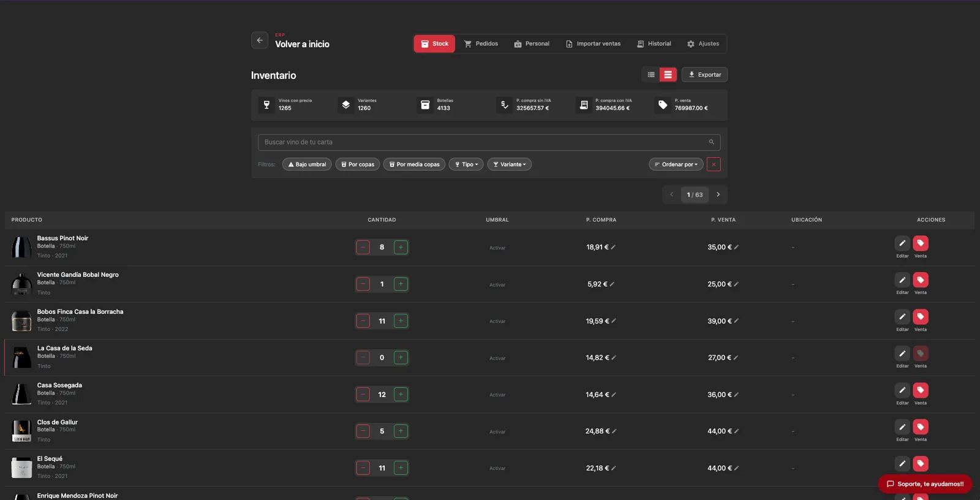
Task: Decrease quantity of Bassus Pinot Noir
Action: [363, 248]
